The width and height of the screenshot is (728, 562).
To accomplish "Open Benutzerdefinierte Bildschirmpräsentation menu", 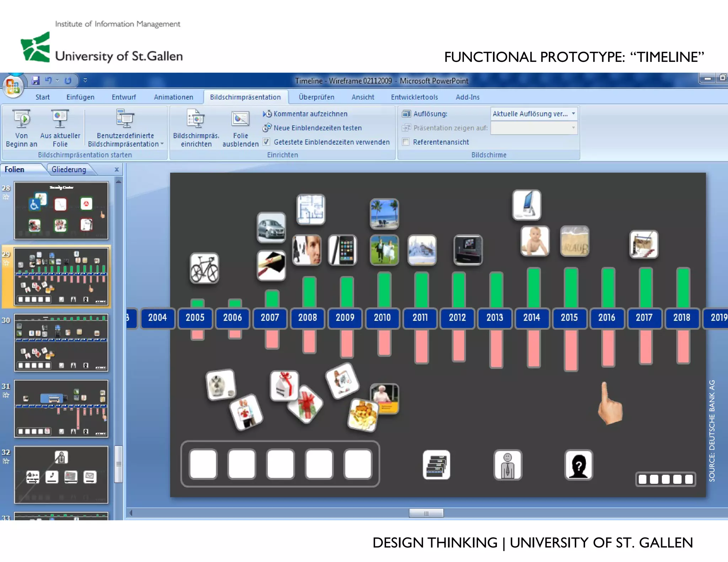I will [x=125, y=128].
